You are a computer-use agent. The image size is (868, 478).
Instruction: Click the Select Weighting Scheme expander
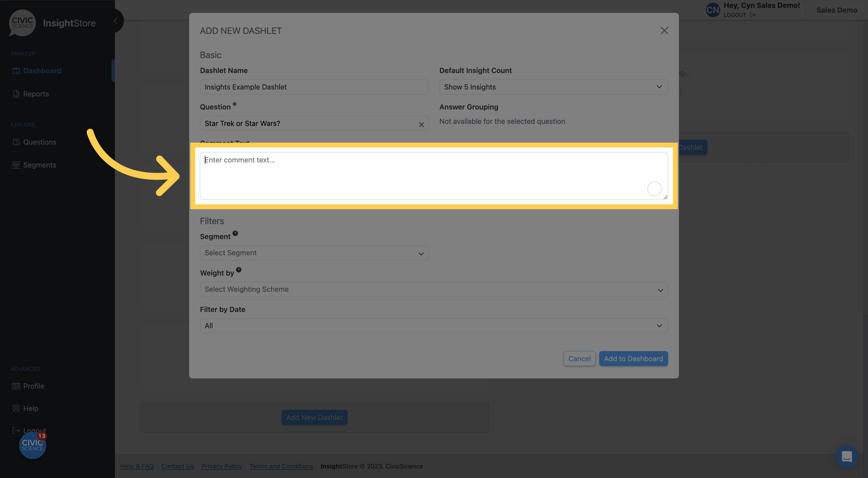433,289
